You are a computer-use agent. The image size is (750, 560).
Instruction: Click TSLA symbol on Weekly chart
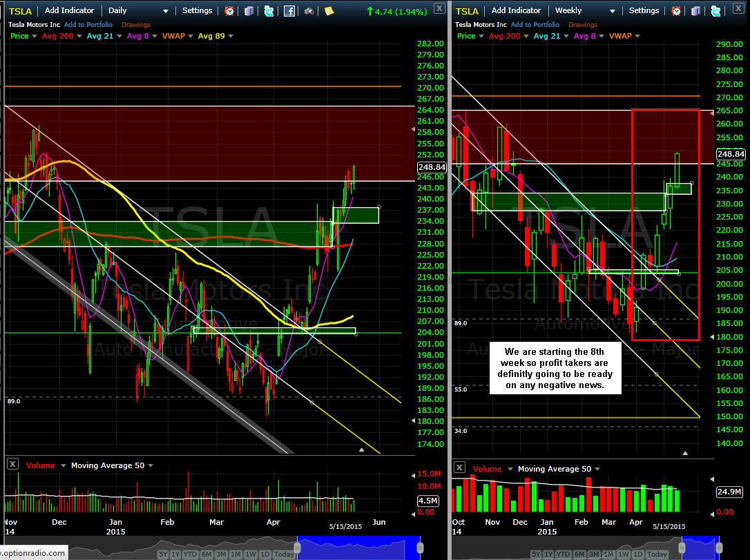pos(467,11)
